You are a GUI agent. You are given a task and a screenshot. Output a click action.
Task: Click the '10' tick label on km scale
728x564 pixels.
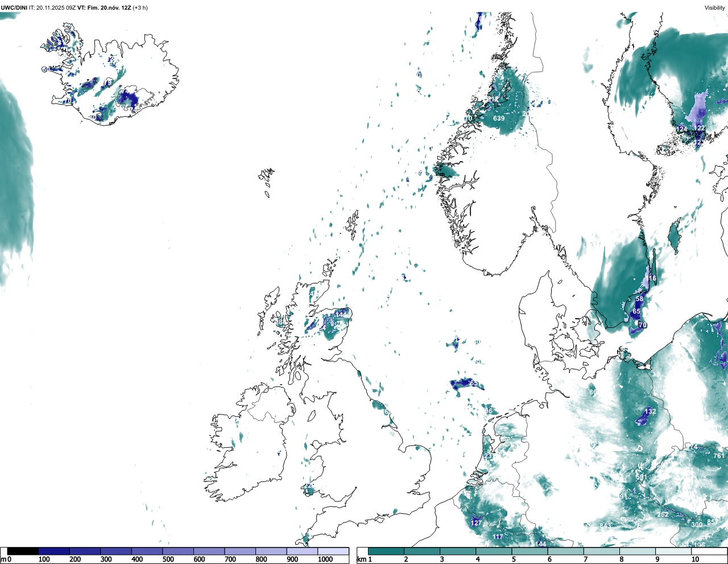pyautogui.click(x=695, y=559)
